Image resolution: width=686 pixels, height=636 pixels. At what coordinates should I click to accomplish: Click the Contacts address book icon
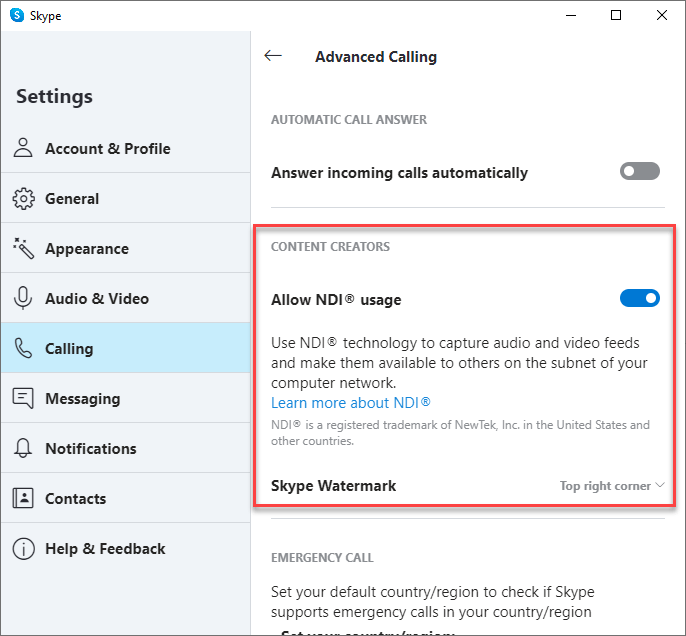point(24,499)
